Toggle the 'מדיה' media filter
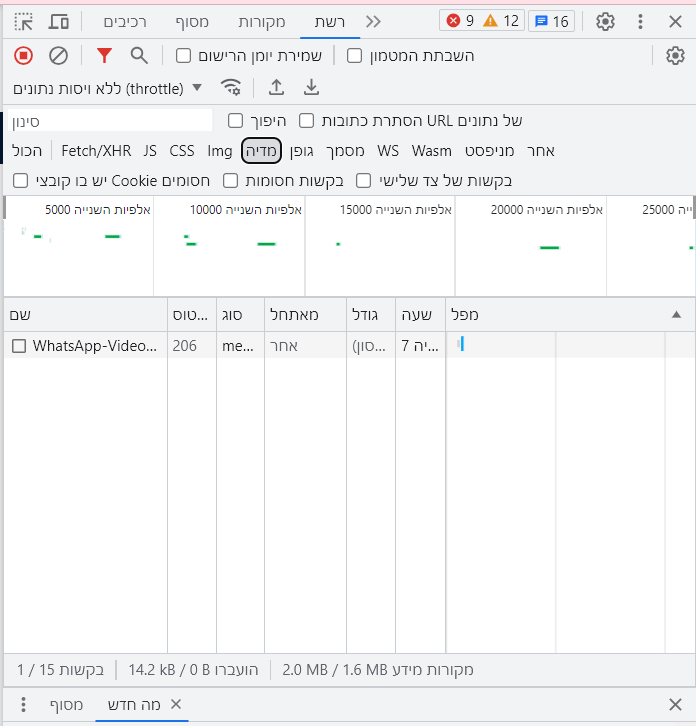The width and height of the screenshot is (696, 726). (x=261, y=151)
